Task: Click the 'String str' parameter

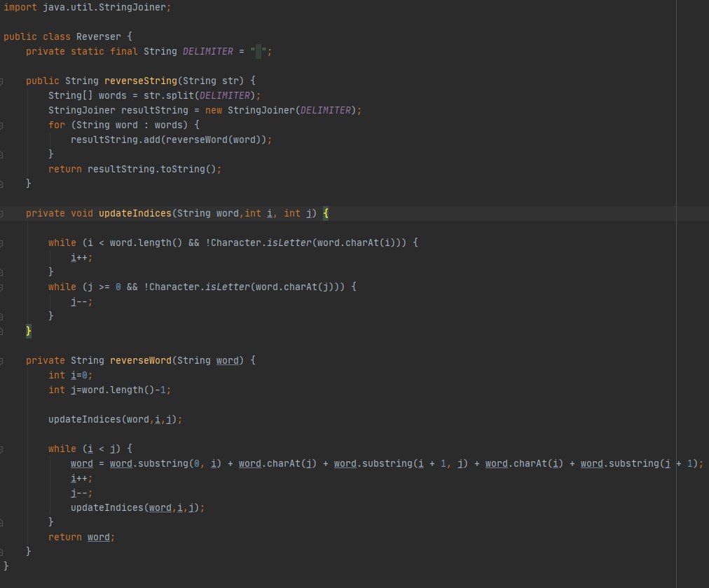Action: click(x=210, y=81)
